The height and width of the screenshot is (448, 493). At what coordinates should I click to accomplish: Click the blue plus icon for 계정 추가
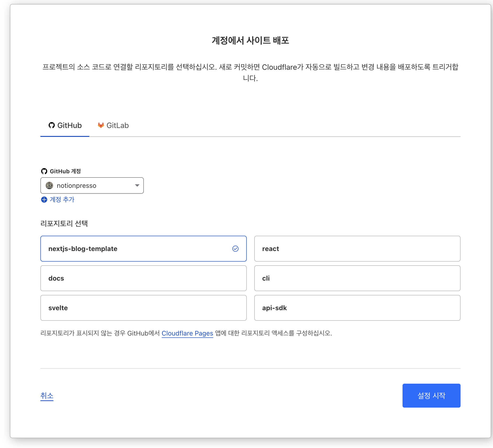(x=44, y=200)
